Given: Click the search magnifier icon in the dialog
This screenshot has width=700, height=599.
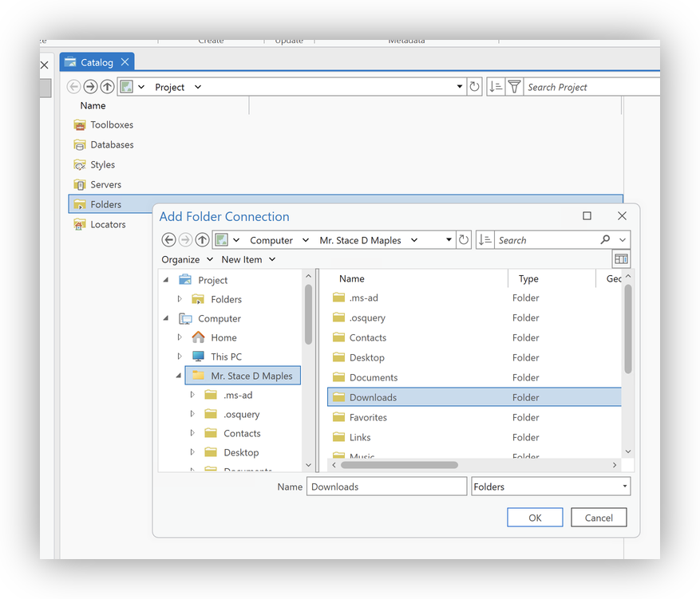Looking at the screenshot, I should (x=606, y=240).
